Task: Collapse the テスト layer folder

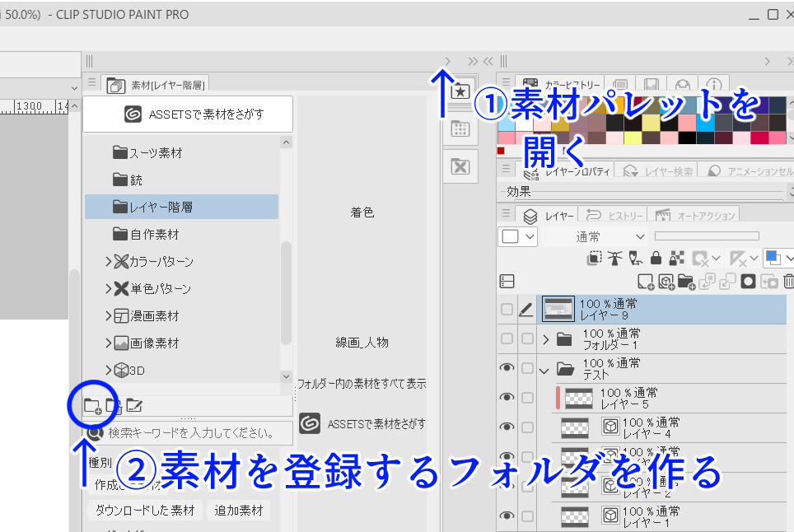Action: (545, 371)
